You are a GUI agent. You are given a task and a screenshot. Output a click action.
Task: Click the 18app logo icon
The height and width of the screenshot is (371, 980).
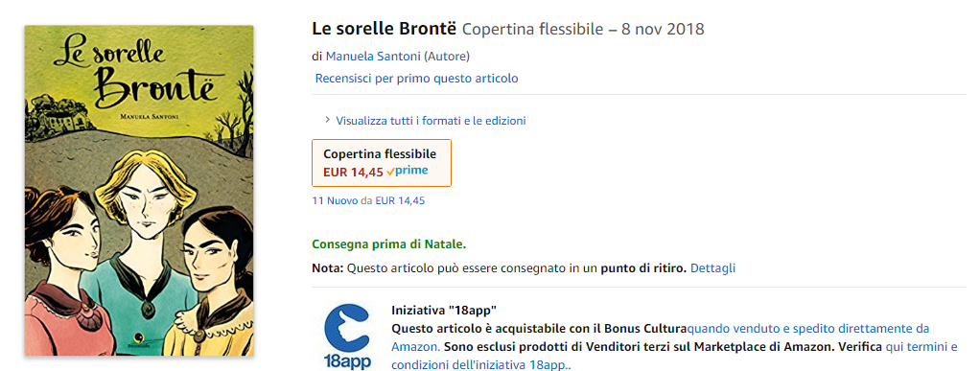click(x=347, y=336)
